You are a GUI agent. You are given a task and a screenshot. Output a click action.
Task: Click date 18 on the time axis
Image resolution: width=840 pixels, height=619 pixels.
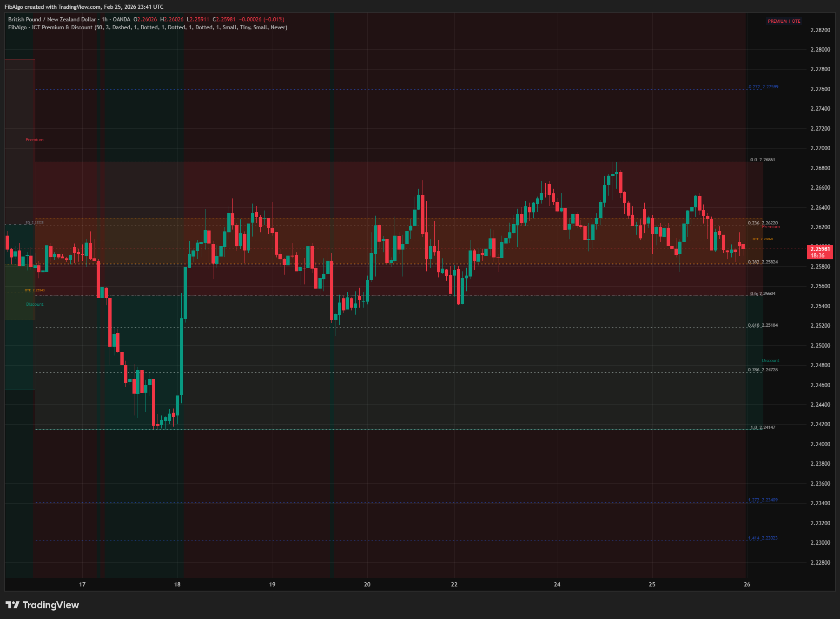tap(177, 585)
